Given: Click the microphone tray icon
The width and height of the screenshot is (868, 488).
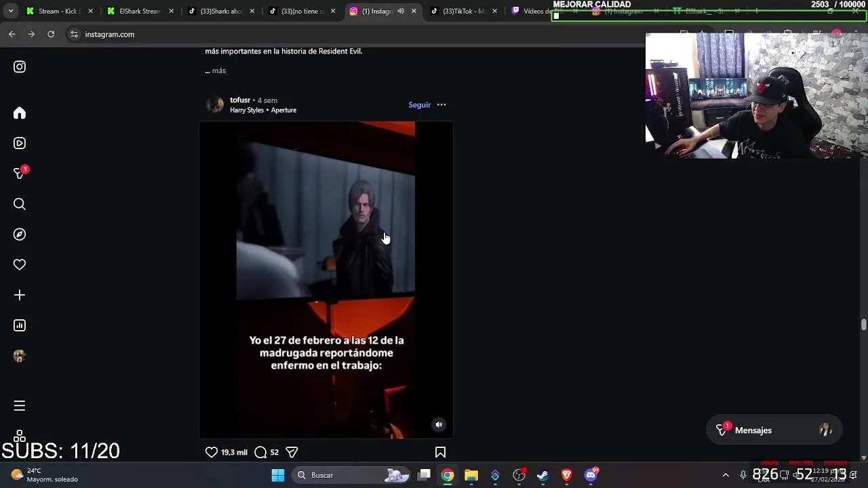Looking at the screenshot, I should tap(743, 475).
